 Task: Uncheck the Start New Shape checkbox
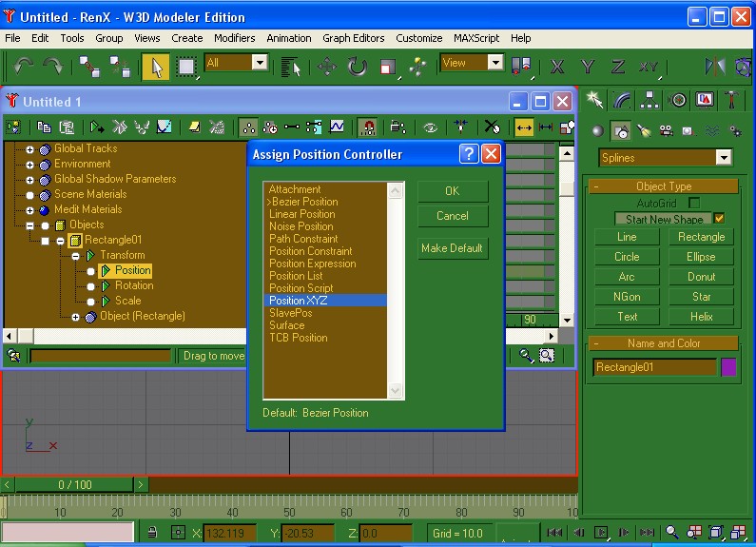tap(719, 219)
